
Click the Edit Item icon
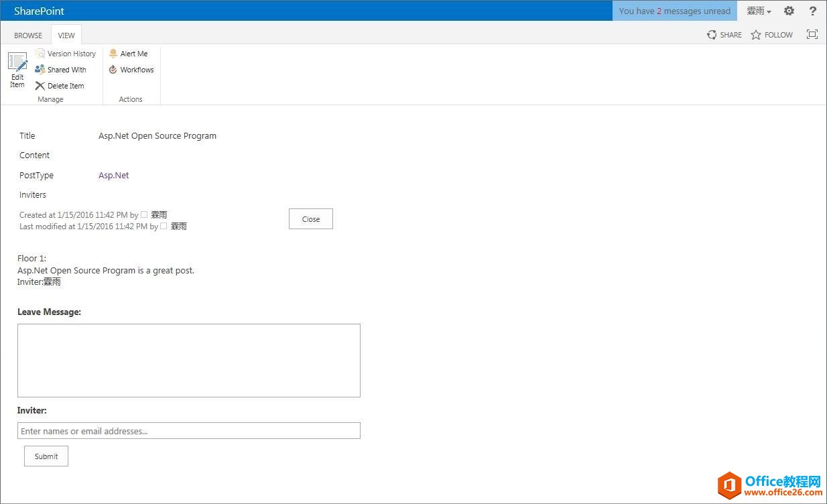click(x=17, y=62)
